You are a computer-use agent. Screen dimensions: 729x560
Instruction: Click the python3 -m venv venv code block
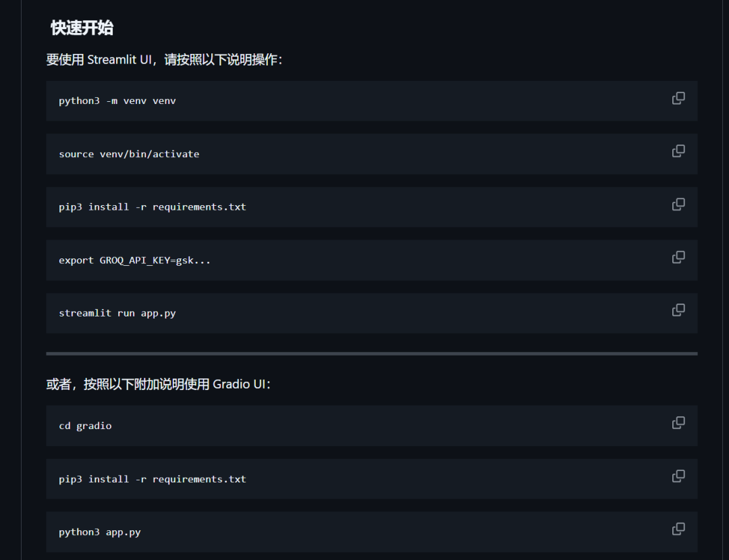pos(371,101)
